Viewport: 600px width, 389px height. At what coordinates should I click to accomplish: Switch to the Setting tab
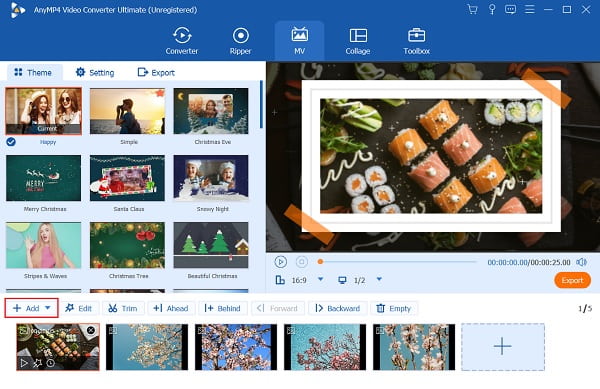pos(95,72)
